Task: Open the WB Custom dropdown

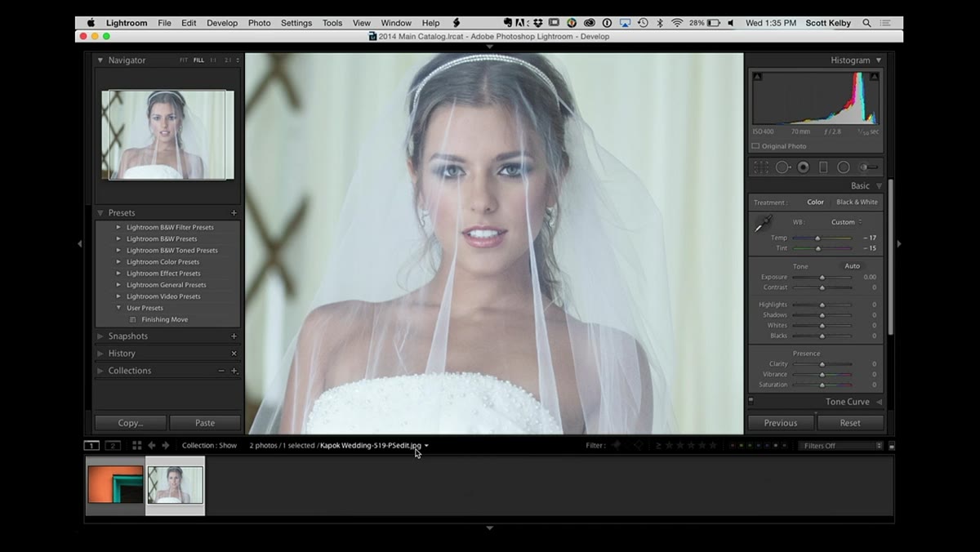Action: [847, 222]
